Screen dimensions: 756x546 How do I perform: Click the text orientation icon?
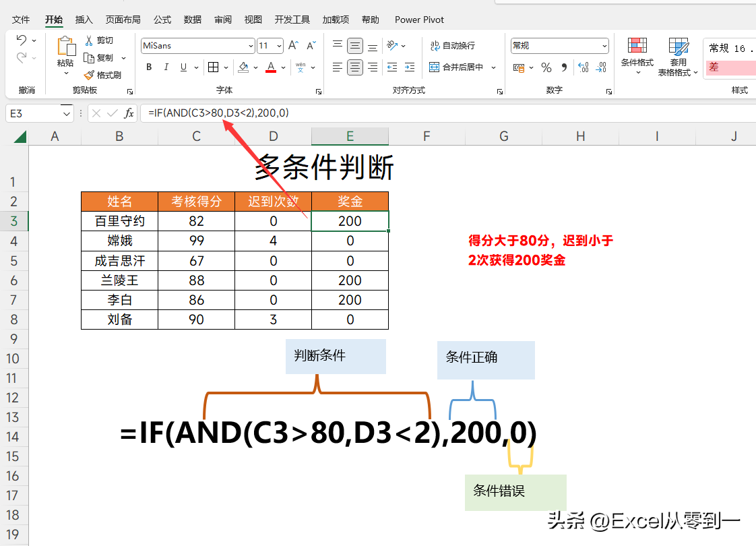pos(392,45)
